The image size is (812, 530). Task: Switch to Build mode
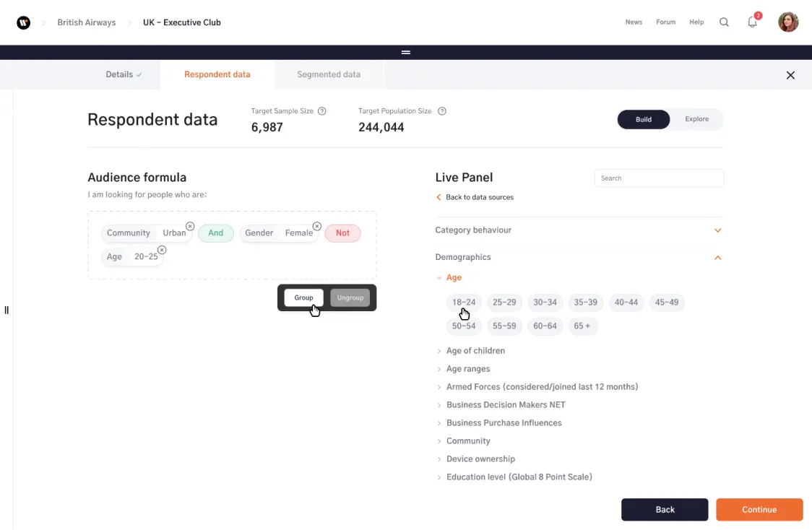coord(643,120)
